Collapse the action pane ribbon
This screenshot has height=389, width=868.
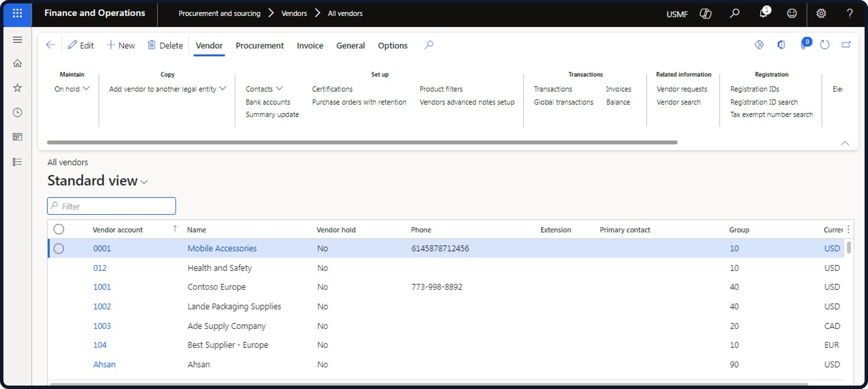click(844, 143)
